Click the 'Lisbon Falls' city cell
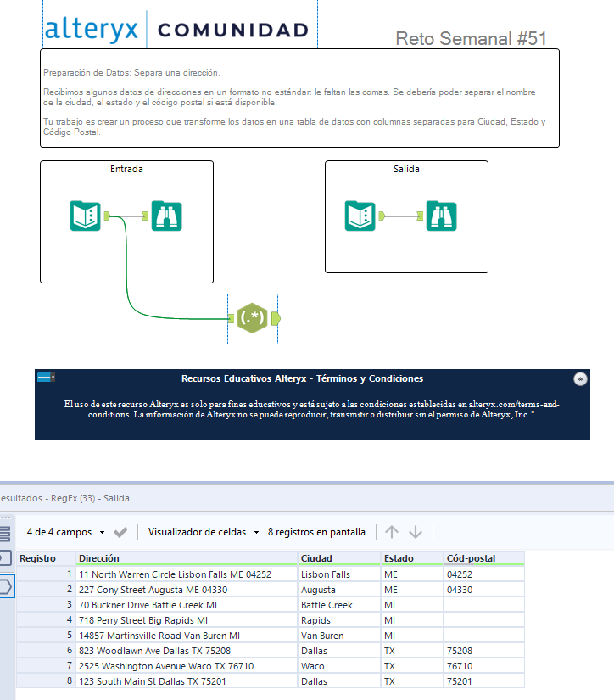 point(339,574)
